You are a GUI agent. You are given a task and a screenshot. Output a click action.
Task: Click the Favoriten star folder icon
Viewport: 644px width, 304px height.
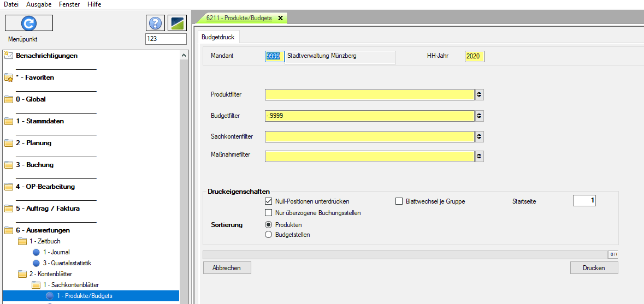(x=8, y=78)
